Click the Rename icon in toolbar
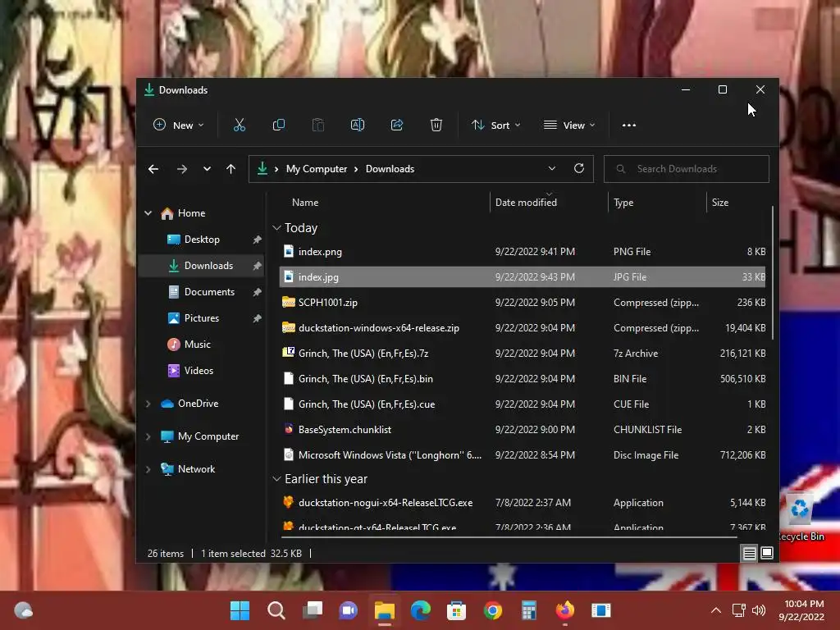Image resolution: width=840 pixels, height=630 pixels. [x=358, y=125]
